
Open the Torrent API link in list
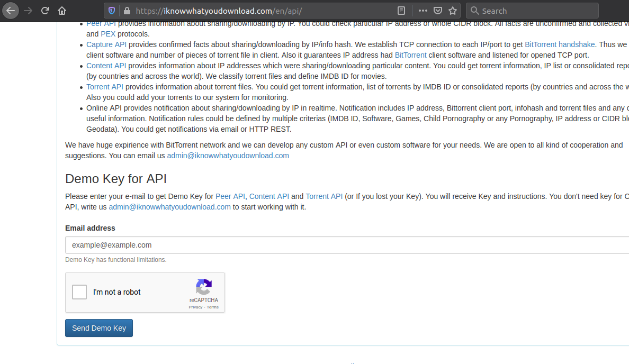[105, 87]
